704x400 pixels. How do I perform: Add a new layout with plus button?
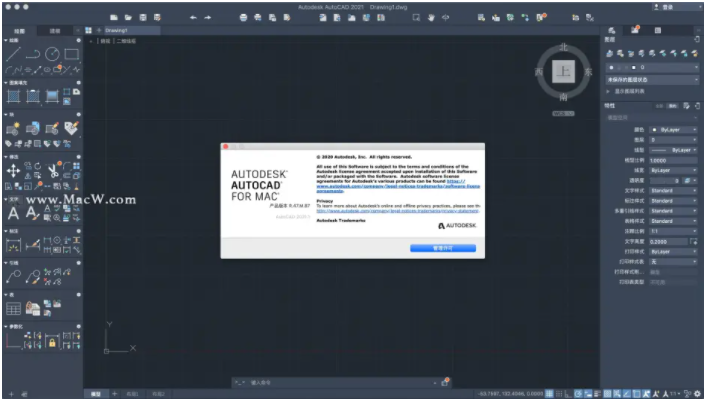(114, 394)
